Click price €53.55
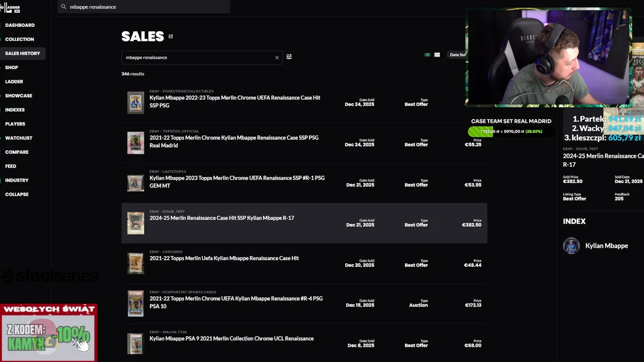Viewport: 644px width, 362px height. (473, 185)
